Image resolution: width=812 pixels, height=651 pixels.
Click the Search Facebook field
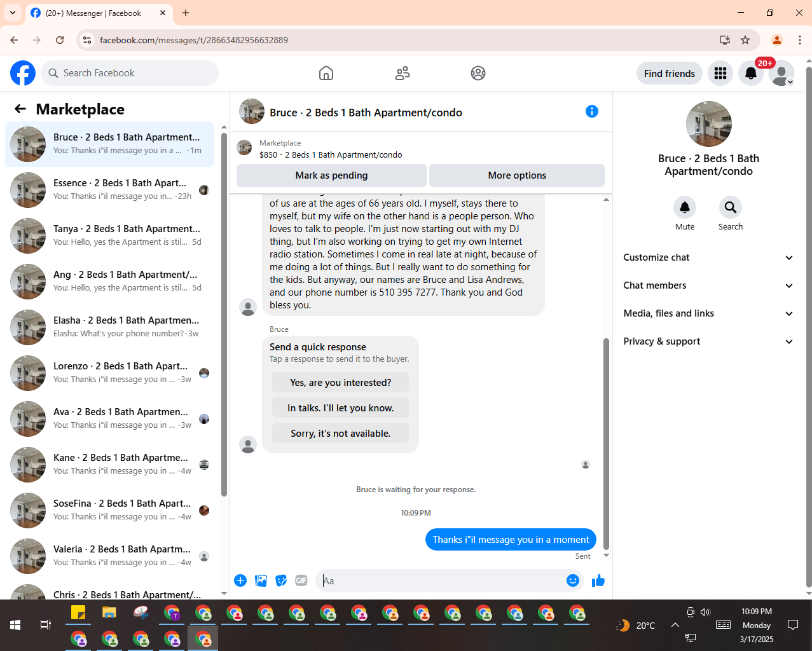[x=130, y=73]
